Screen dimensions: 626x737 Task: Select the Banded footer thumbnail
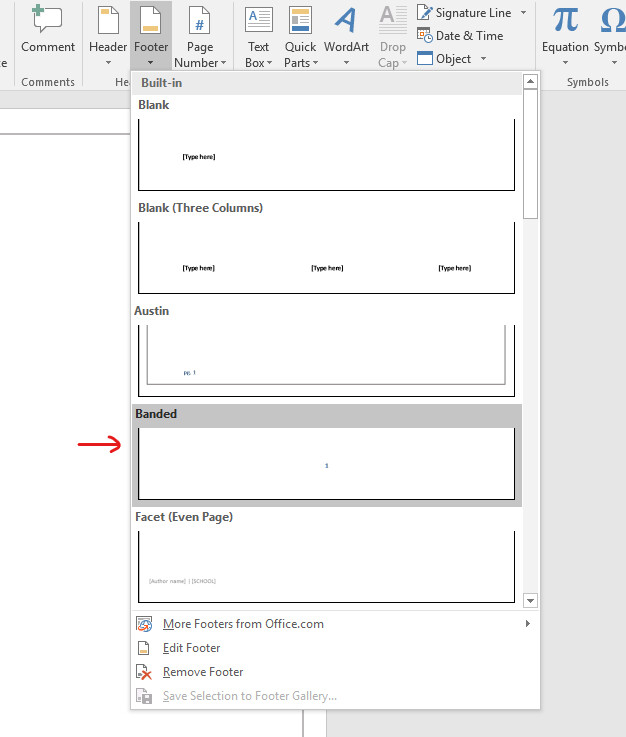326,463
